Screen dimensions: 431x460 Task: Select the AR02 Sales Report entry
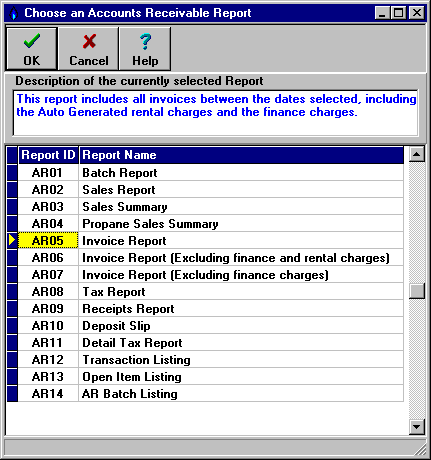(x=211, y=190)
